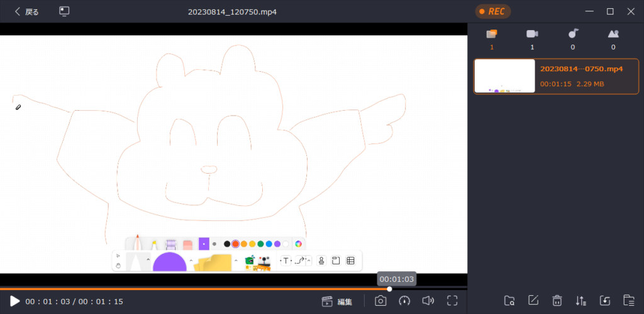Select the stamp tool
The width and height of the screenshot is (644, 314).
321,261
